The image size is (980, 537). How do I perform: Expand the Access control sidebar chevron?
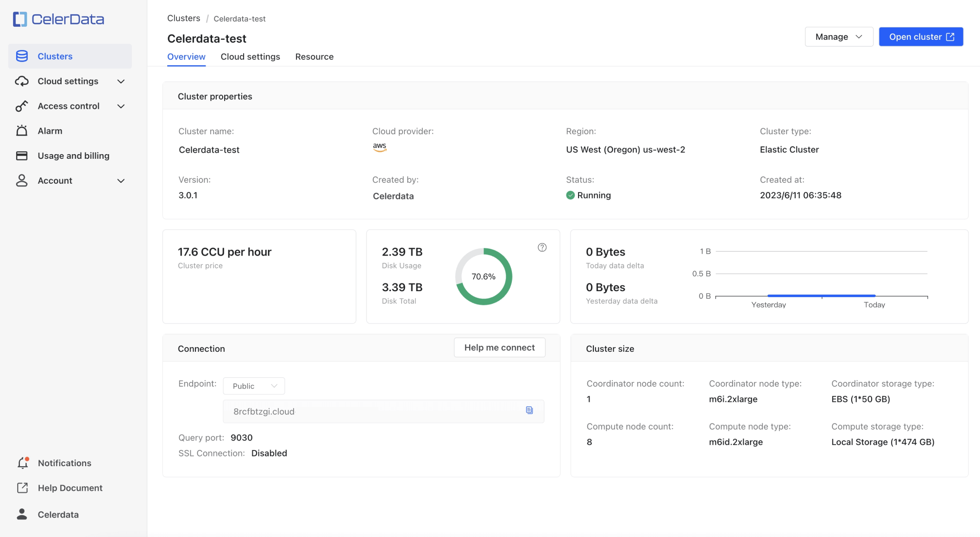coord(121,106)
